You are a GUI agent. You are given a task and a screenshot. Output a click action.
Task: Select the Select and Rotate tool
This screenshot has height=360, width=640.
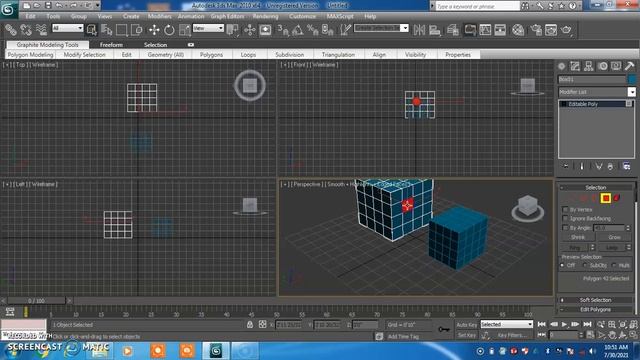click(x=169, y=30)
